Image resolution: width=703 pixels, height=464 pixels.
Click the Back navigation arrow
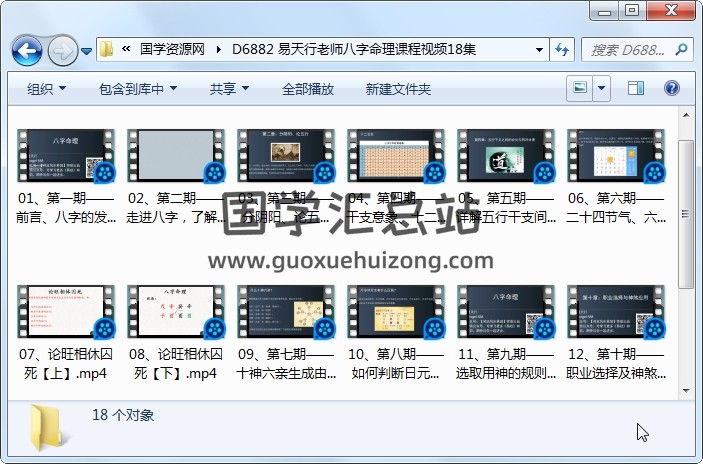tap(26, 49)
